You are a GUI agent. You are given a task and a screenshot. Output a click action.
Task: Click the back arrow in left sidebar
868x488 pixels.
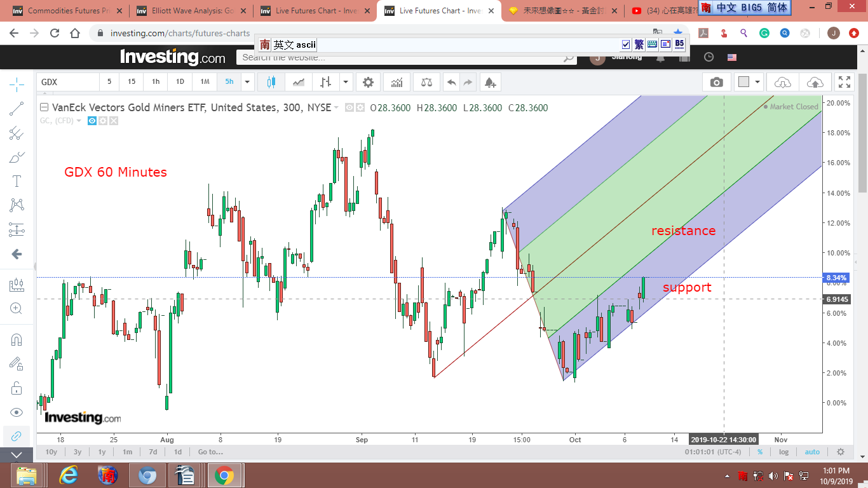[17, 254]
